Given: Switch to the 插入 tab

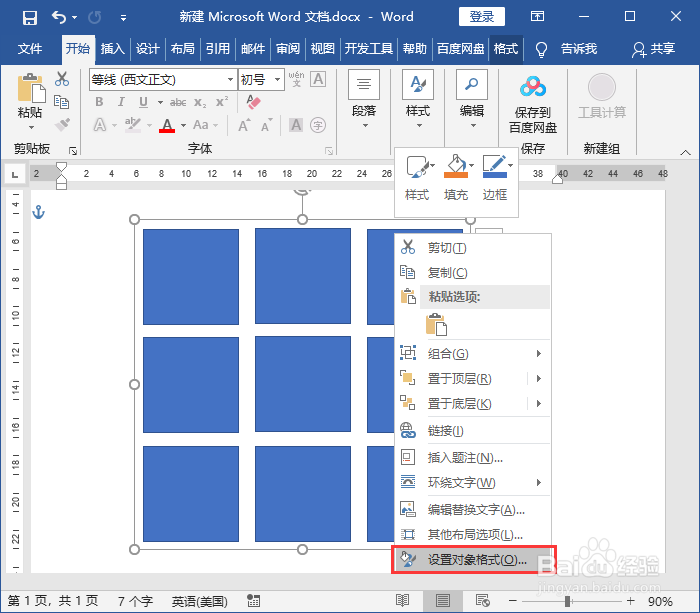Looking at the screenshot, I should pos(112,48).
